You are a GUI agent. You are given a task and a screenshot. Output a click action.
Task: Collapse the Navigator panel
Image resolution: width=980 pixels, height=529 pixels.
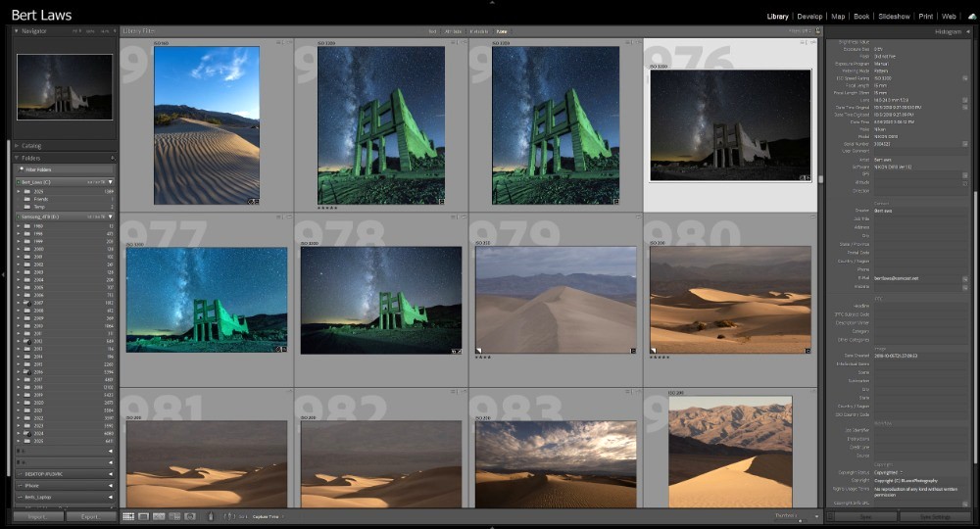pyautogui.click(x=17, y=31)
